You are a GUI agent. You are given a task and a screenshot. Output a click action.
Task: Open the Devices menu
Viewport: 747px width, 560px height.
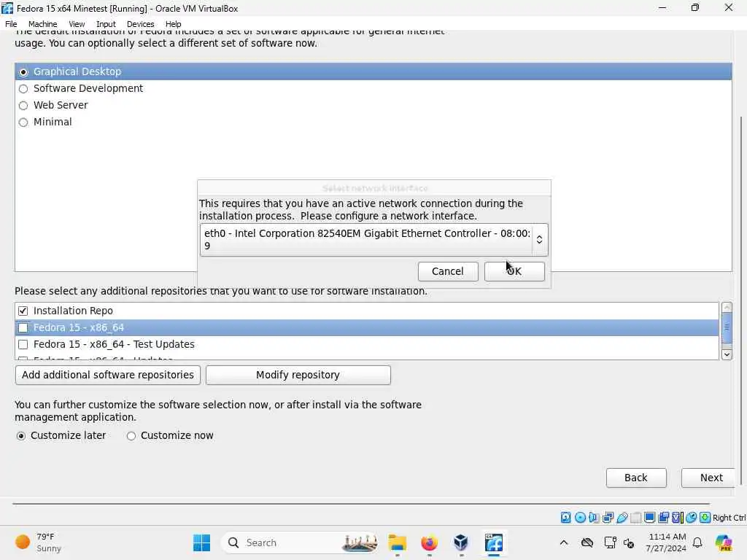tap(141, 24)
